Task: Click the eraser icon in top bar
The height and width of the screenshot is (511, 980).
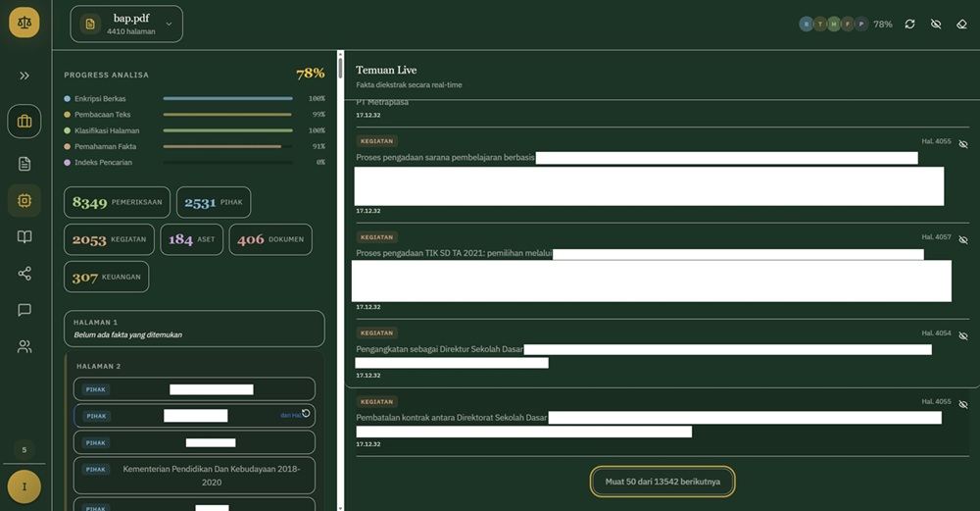Action: (x=961, y=24)
